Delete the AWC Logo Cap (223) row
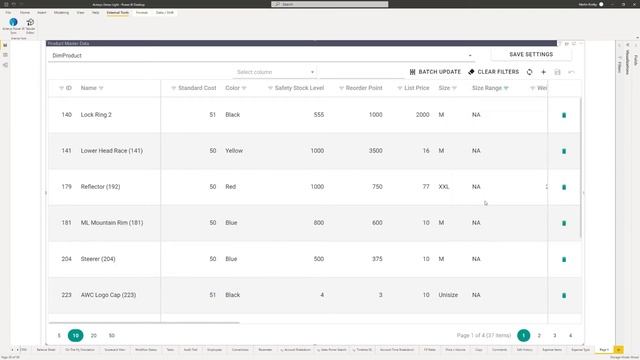This screenshot has height=360, width=640. pos(564,295)
